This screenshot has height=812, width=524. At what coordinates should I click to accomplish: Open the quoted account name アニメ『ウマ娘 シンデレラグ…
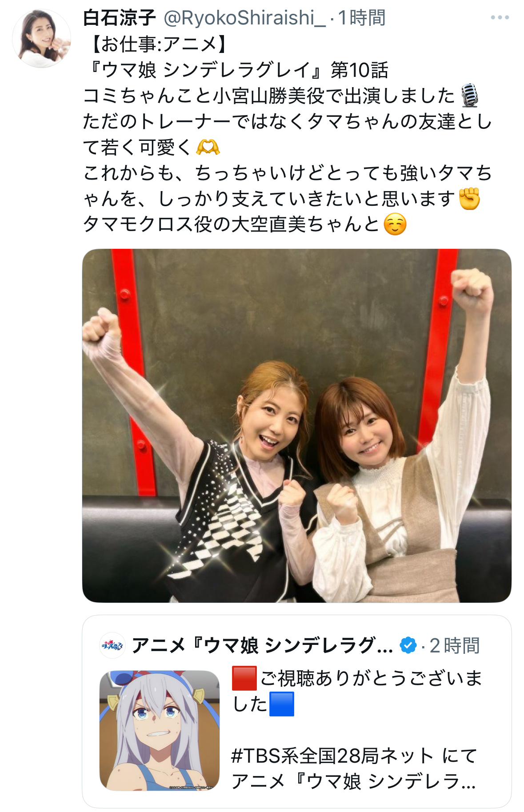[262, 645]
